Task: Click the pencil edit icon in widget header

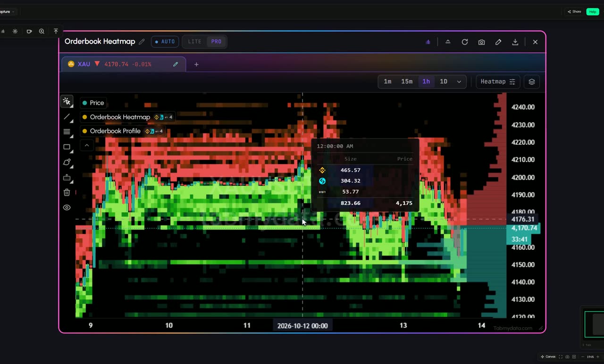Action: pos(498,42)
